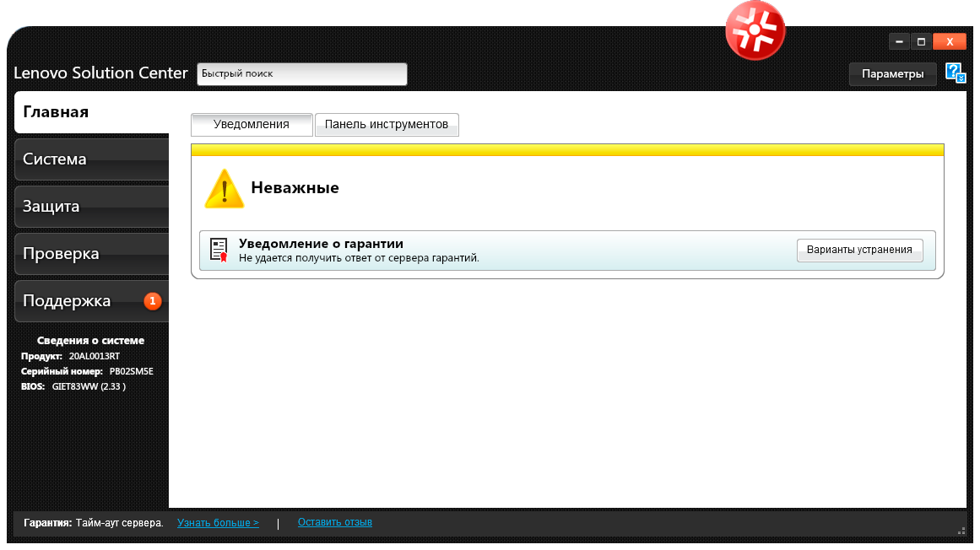Open the Главная section

[91, 111]
